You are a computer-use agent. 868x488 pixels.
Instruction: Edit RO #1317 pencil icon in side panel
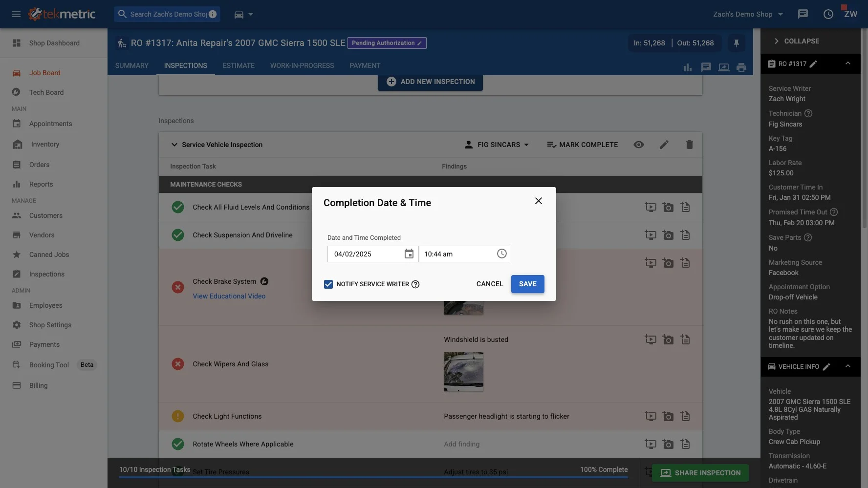coord(813,64)
